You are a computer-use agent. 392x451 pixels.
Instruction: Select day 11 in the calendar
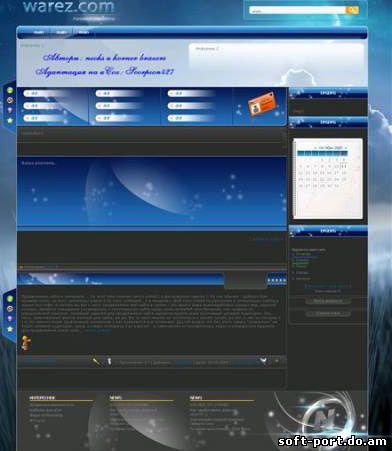(x=344, y=166)
